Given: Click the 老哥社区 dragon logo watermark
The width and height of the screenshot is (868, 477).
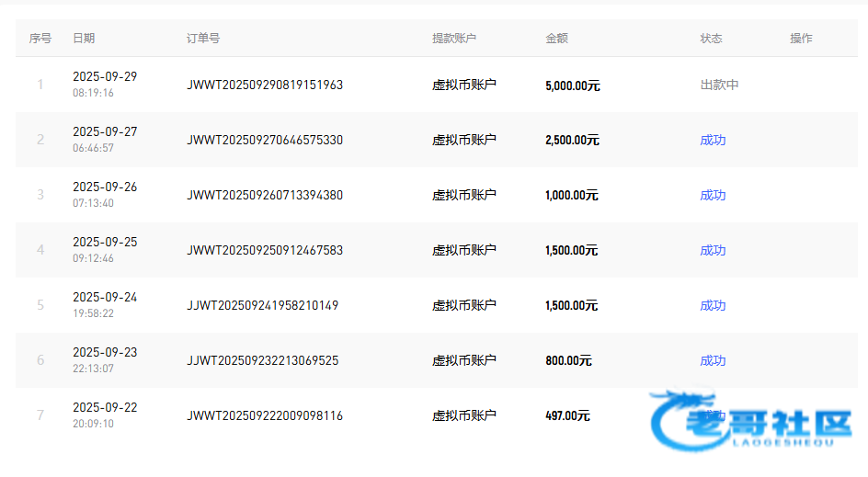Looking at the screenshot, I should coord(749,423).
